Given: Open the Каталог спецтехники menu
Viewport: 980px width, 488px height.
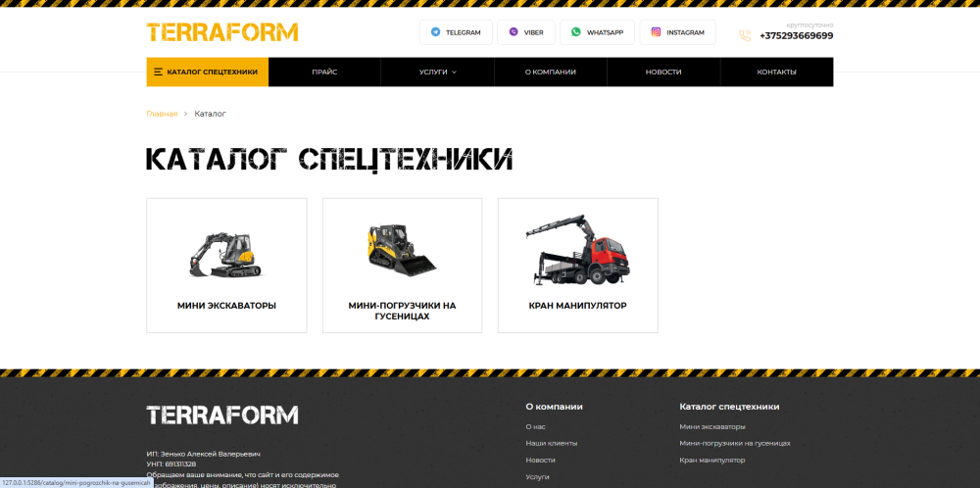Looking at the screenshot, I should pos(208,72).
